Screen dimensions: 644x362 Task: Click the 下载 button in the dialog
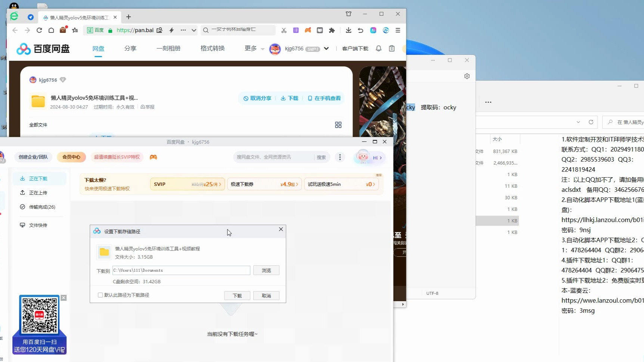(x=237, y=296)
